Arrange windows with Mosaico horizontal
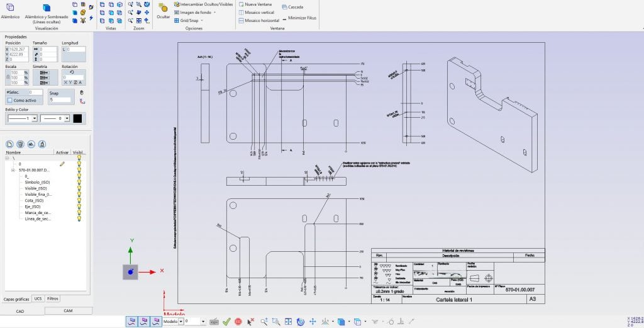This screenshot has height=328, width=644. coord(258,20)
